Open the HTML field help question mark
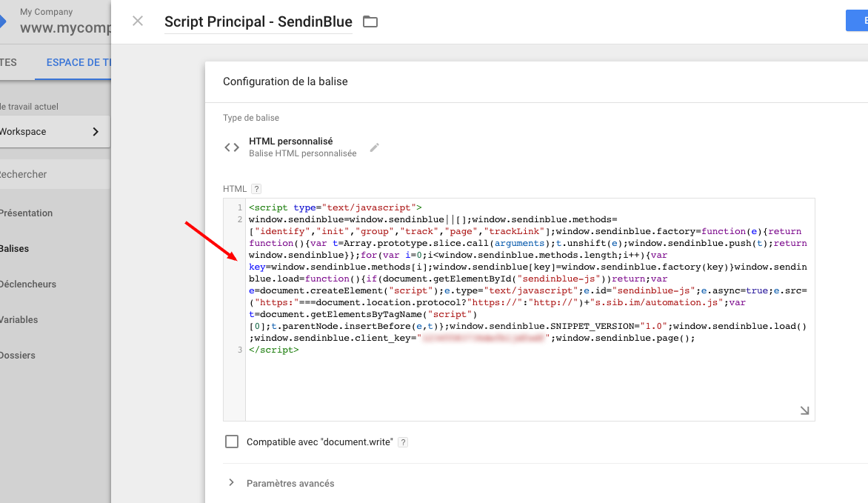Viewport: 868px width, 503px height. click(x=256, y=189)
